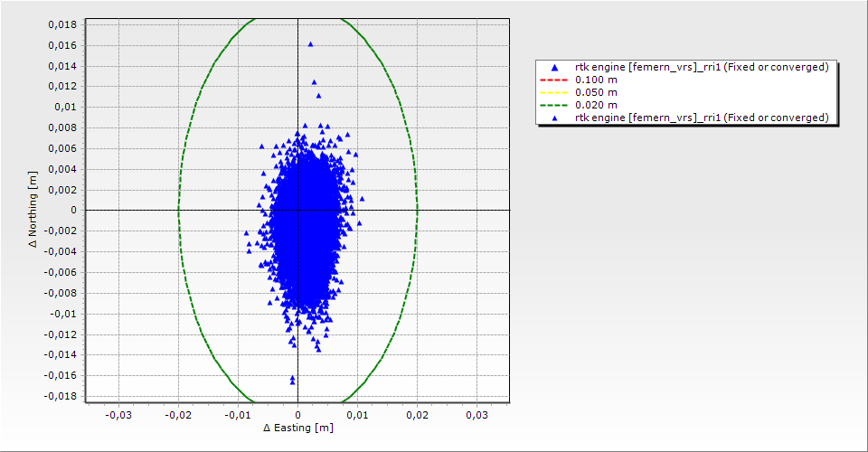Click the 'Δ Easting [m]' axis title
The height and width of the screenshot is (452, 868).
pos(297,428)
